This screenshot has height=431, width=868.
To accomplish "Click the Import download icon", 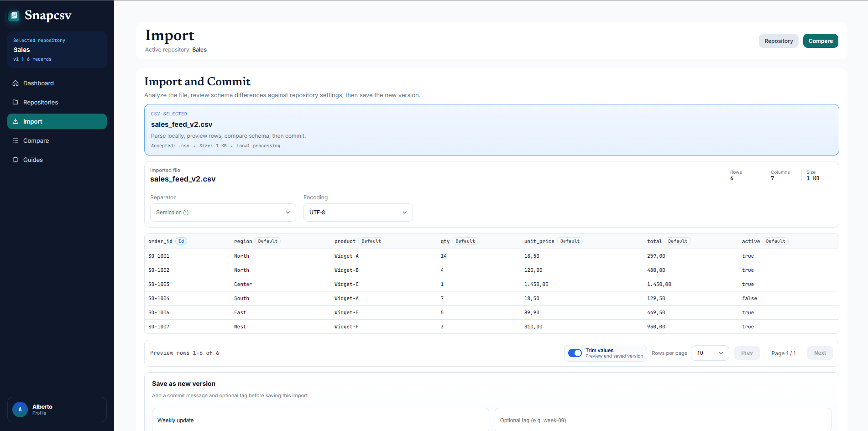I will coord(16,121).
